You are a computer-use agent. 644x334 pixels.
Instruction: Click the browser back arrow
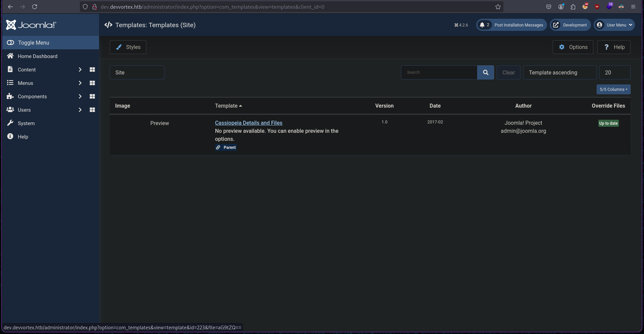click(x=10, y=7)
